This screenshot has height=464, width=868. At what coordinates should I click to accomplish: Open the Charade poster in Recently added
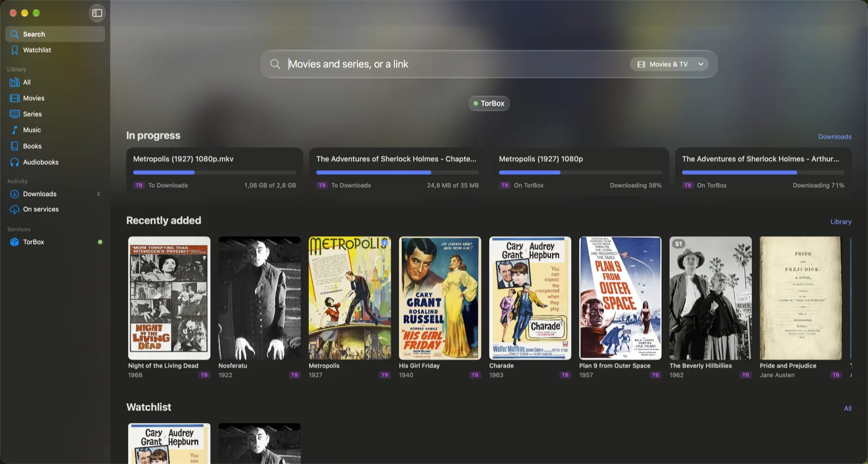[x=530, y=298]
